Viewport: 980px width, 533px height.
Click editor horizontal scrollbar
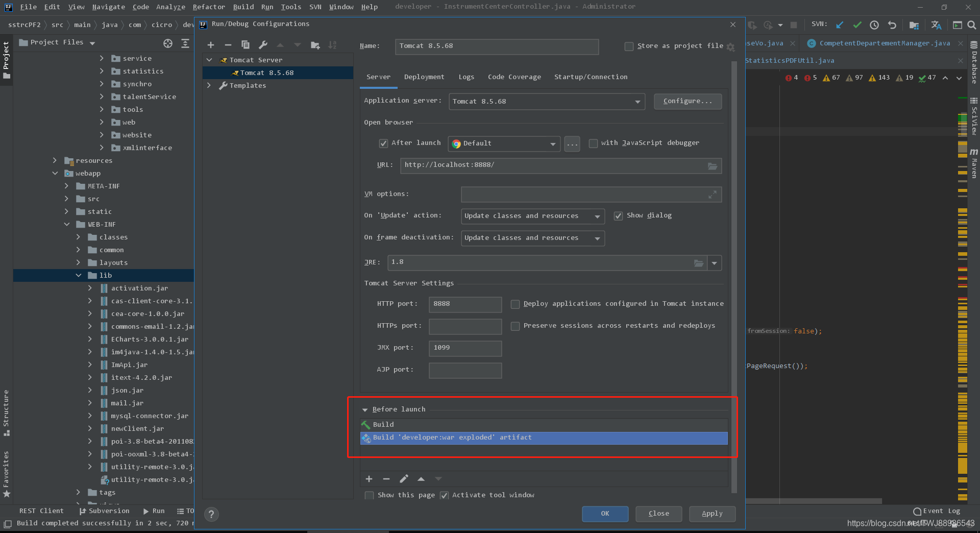814,501
